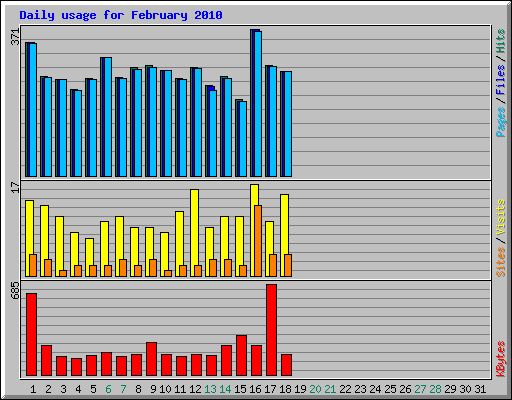Click the day 1 orange sites bar
This screenshot has width=512, height=400.
33,265
